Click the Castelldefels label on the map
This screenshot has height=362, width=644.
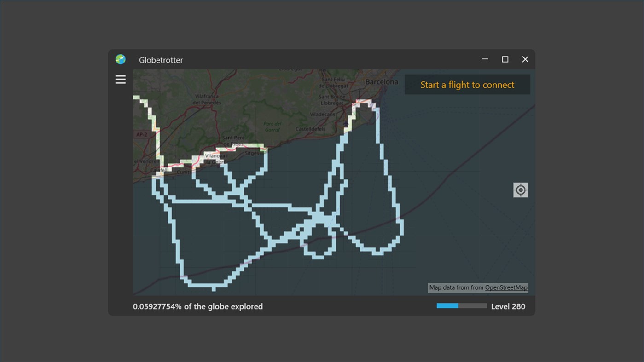(x=311, y=129)
